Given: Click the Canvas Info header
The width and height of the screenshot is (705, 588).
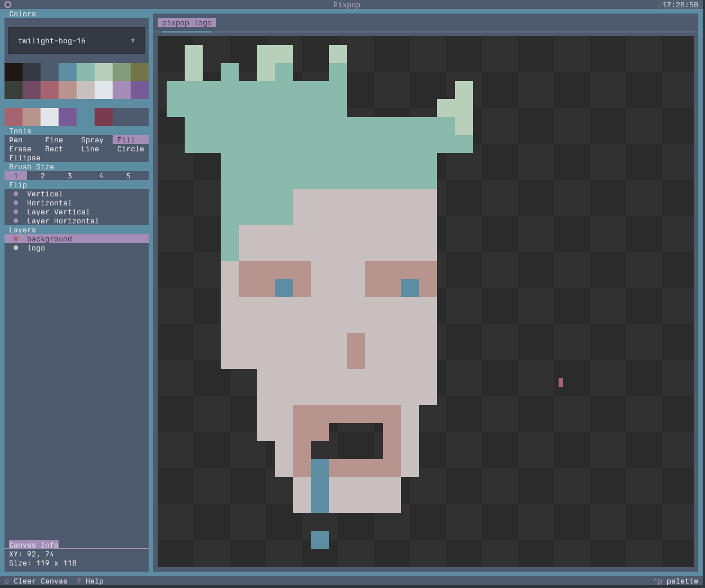Looking at the screenshot, I should pos(34,545).
